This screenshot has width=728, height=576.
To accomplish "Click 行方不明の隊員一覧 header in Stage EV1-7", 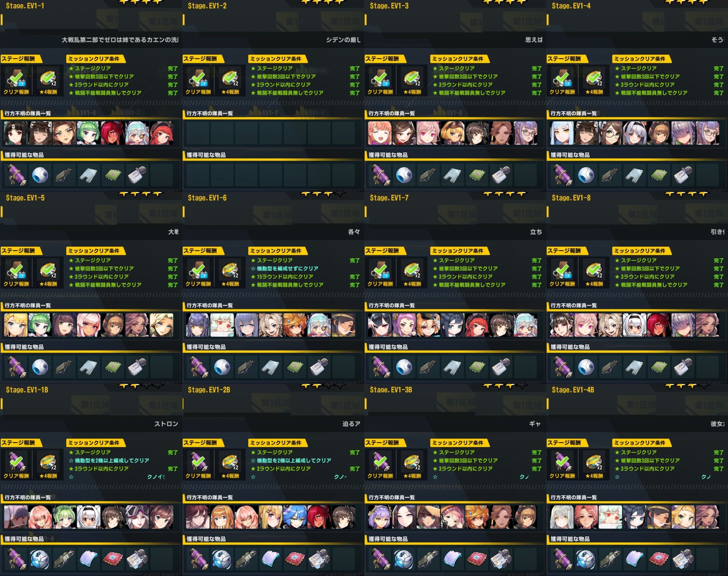I will pyautogui.click(x=392, y=305).
